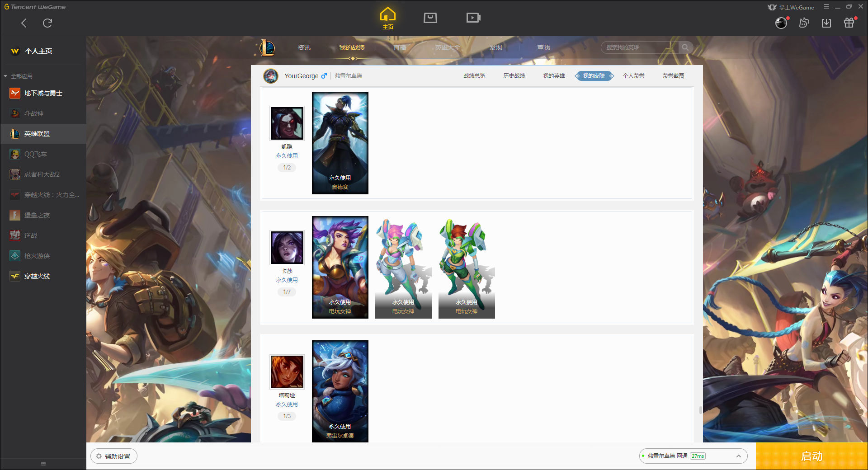Click the 塔莉垭 champion portrait
868x470 pixels.
pos(287,372)
